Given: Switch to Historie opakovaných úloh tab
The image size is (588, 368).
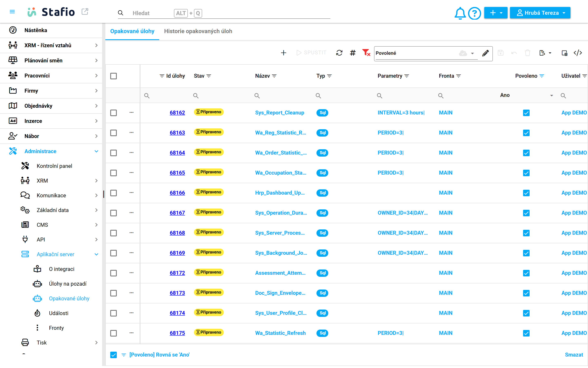Looking at the screenshot, I should 198,31.
